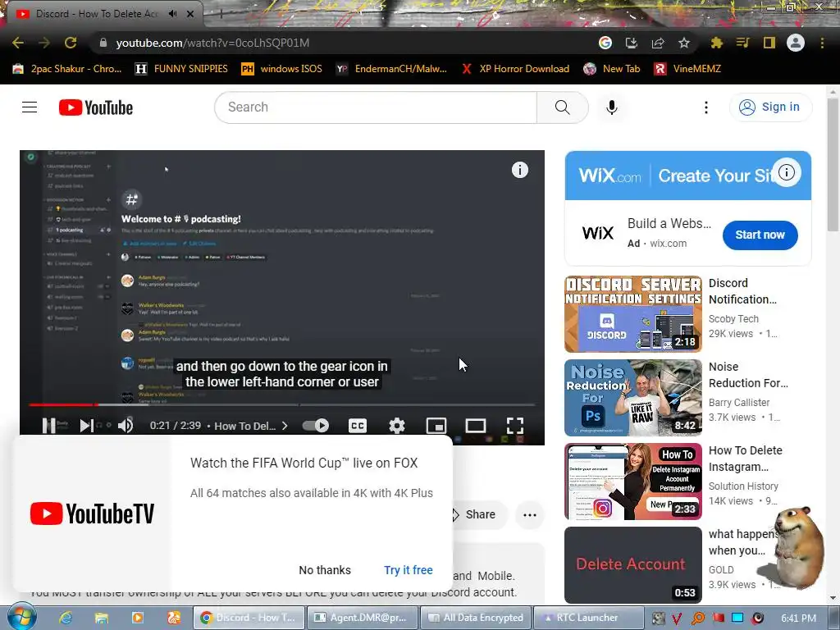The image size is (840, 630).
Task: Enable the miniplayer
Action: pyautogui.click(x=436, y=426)
